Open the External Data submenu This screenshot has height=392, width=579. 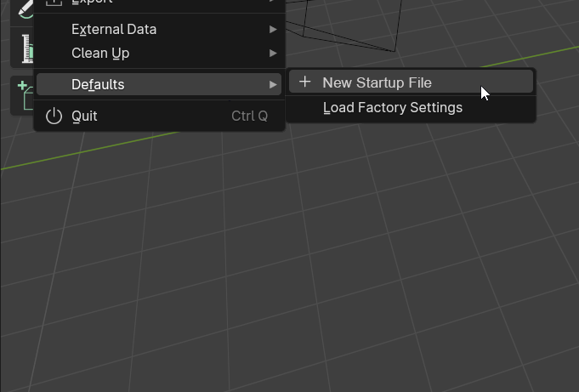point(159,29)
